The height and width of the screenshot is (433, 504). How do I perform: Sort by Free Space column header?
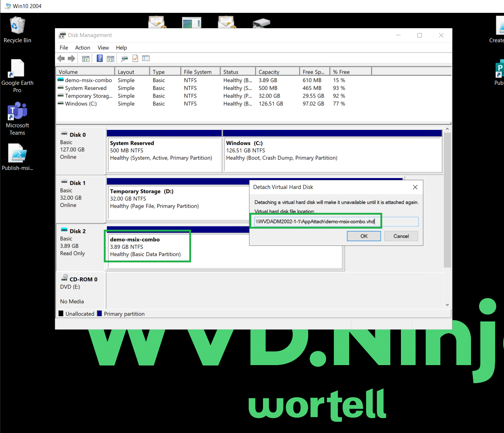(x=315, y=72)
